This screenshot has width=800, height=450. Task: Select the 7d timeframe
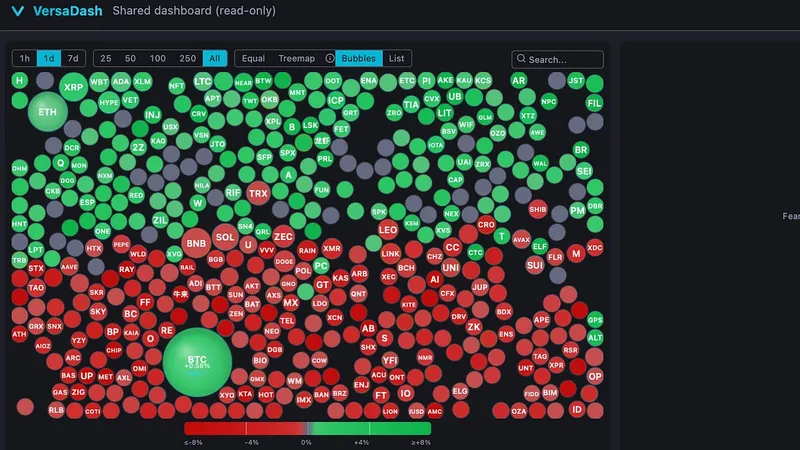click(73, 58)
